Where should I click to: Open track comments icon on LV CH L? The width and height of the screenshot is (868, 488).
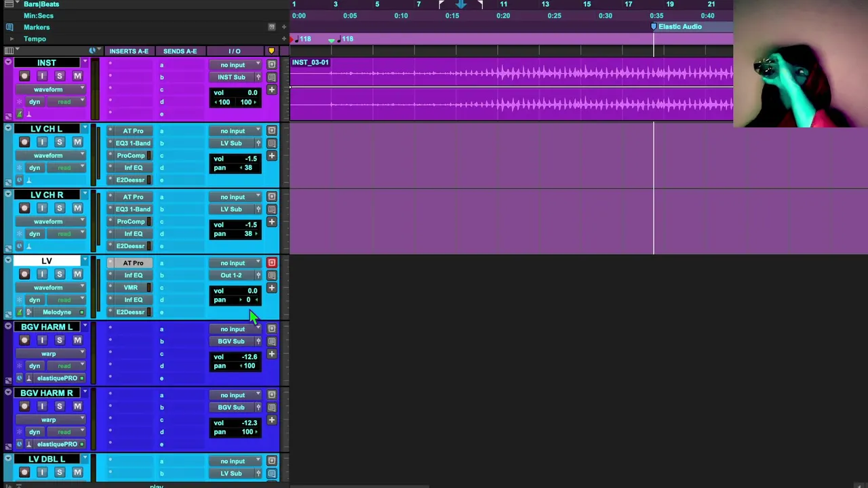tap(271, 143)
